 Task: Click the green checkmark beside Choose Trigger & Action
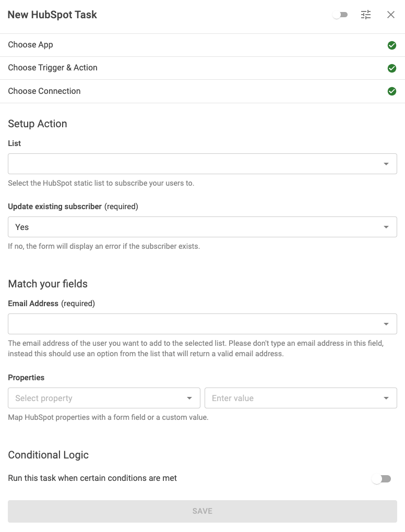click(x=391, y=68)
